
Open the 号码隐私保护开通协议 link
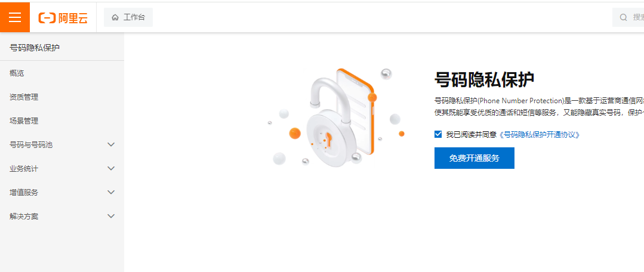click(x=540, y=135)
